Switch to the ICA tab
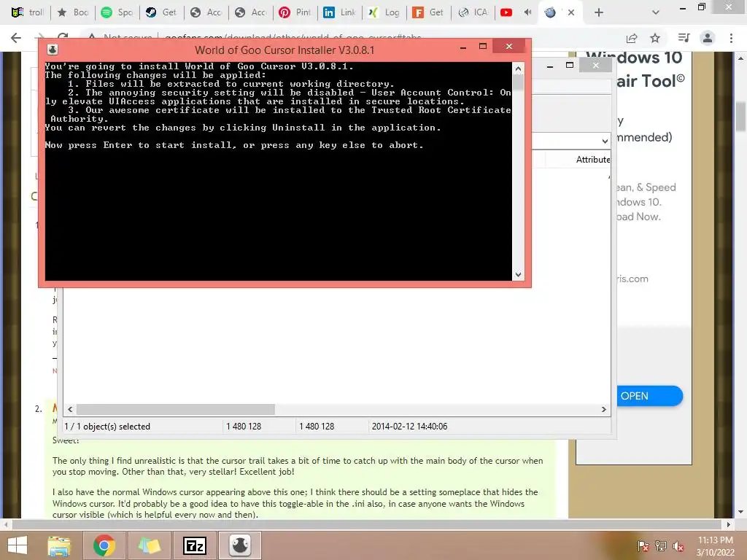This screenshot has width=747, height=560. tap(473, 12)
